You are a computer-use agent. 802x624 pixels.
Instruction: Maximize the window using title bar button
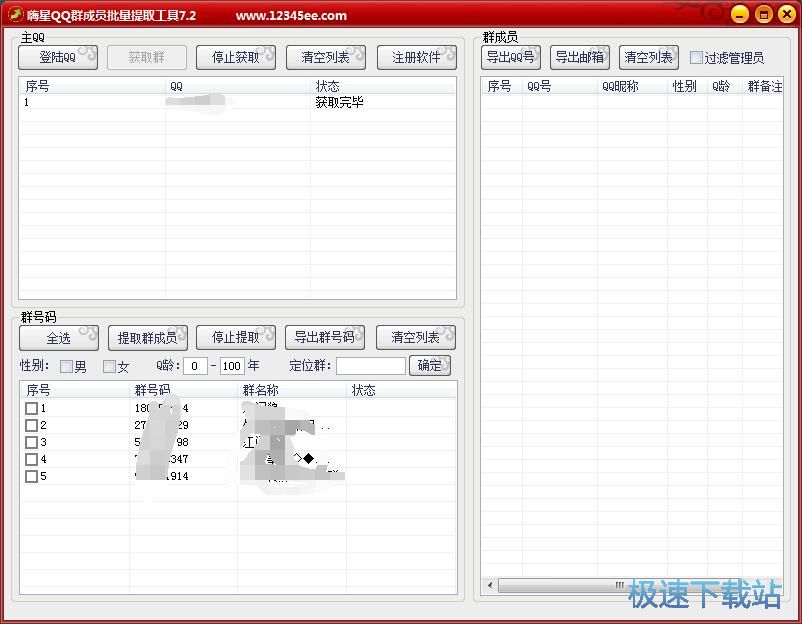pyautogui.click(x=764, y=14)
